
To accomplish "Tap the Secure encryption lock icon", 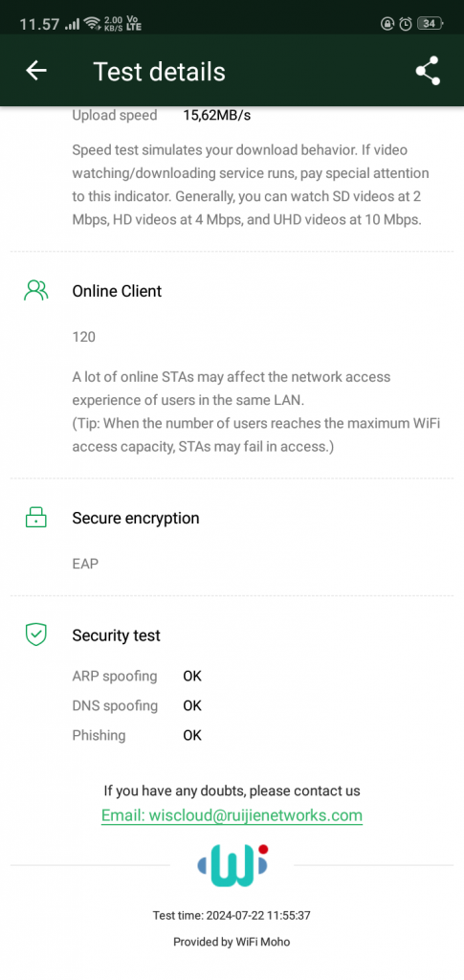I will (35, 518).
